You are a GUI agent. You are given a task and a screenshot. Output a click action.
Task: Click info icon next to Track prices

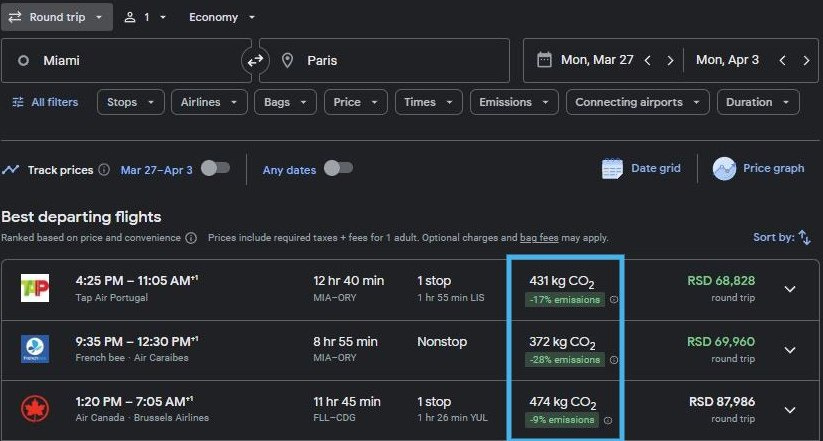pos(104,170)
